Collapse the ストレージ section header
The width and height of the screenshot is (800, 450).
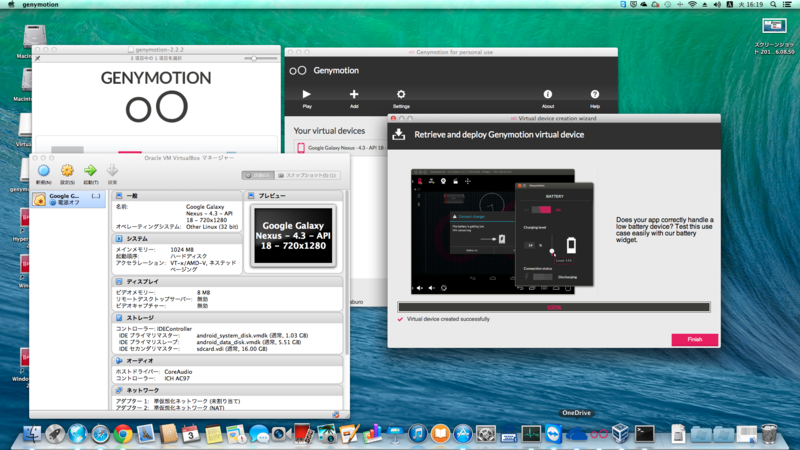pyautogui.click(x=227, y=317)
